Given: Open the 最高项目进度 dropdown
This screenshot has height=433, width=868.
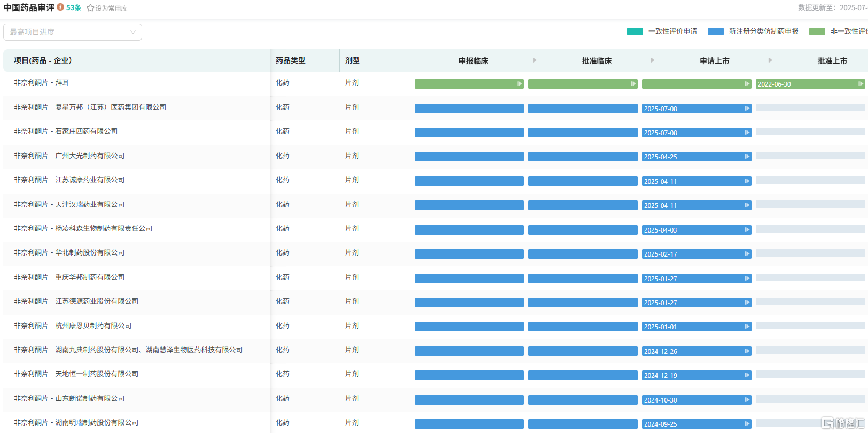Looking at the screenshot, I should pos(73,32).
